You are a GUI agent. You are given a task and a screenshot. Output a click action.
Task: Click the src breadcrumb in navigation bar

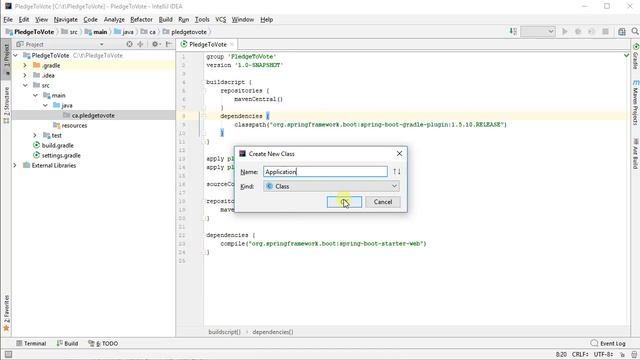coord(69,31)
